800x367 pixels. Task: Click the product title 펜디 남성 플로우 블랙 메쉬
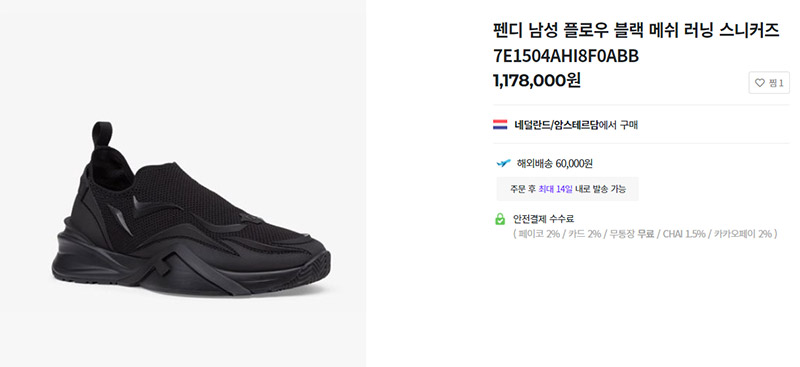pyautogui.click(x=582, y=31)
